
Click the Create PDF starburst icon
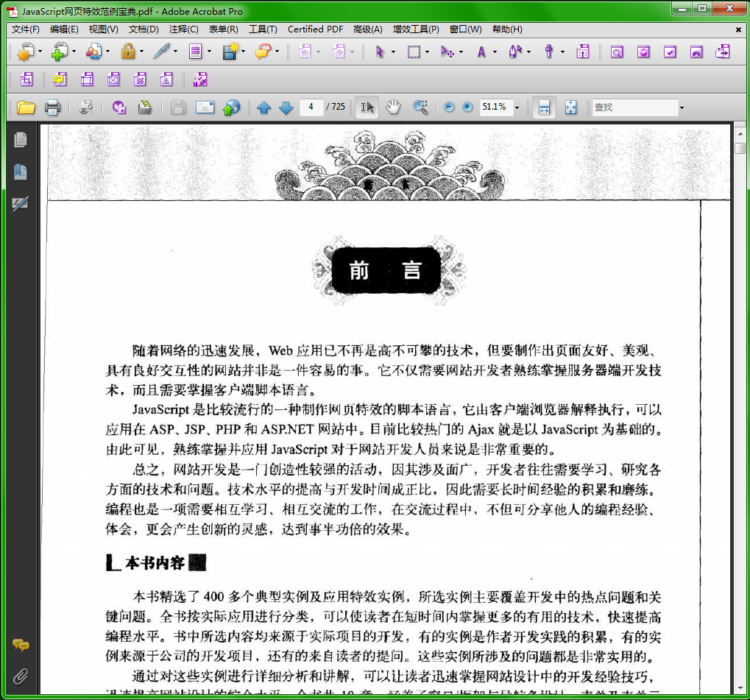pos(25,52)
